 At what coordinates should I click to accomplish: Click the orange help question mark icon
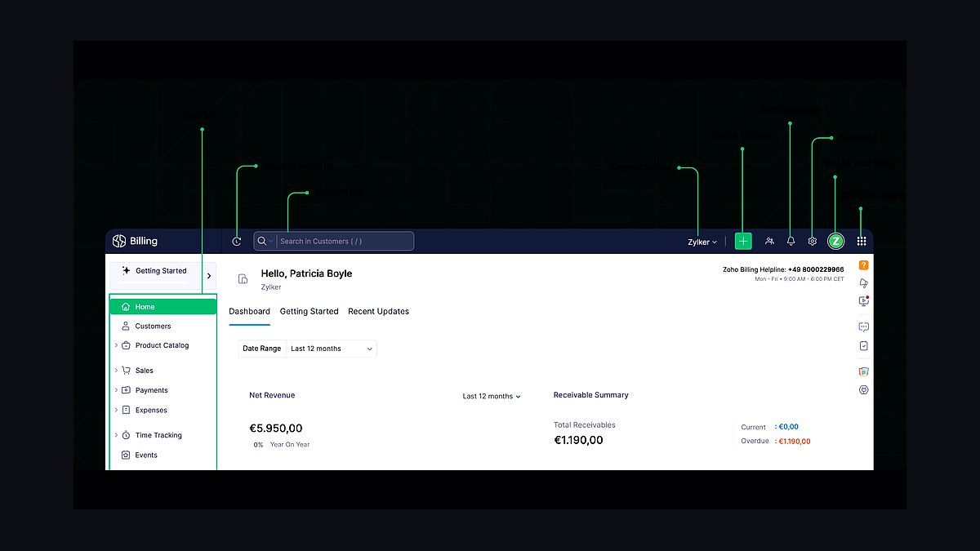(x=864, y=265)
